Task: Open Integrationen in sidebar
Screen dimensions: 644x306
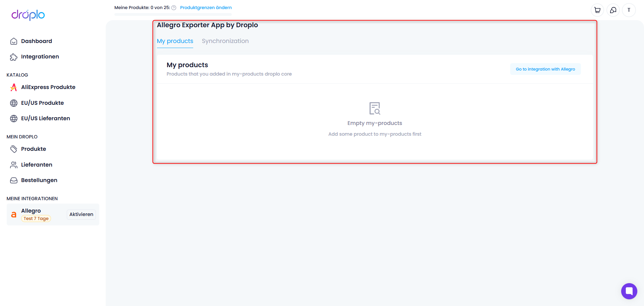Action: [x=40, y=56]
